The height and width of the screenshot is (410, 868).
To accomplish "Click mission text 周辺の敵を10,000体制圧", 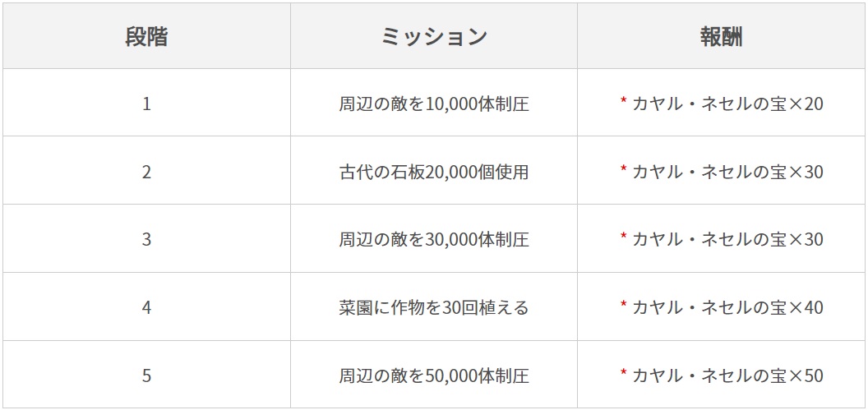I will (x=433, y=104).
